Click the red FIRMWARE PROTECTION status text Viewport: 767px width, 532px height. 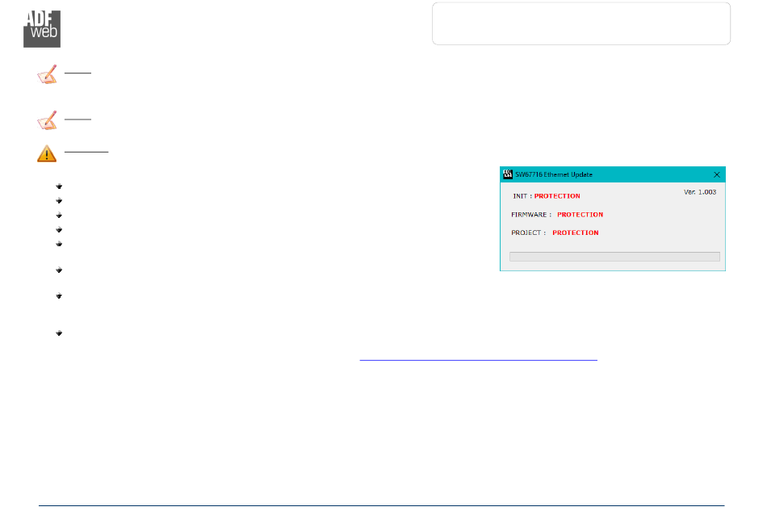(580, 215)
